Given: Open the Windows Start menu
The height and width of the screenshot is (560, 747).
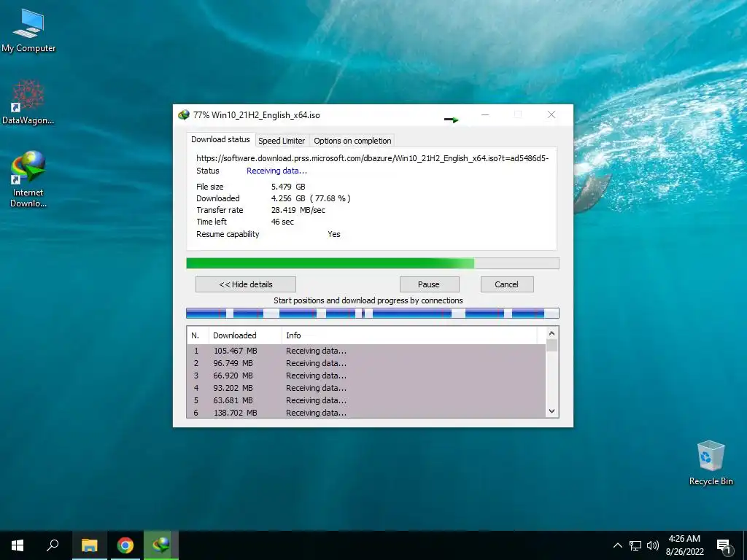Looking at the screenshot, I should coord(18,545).
